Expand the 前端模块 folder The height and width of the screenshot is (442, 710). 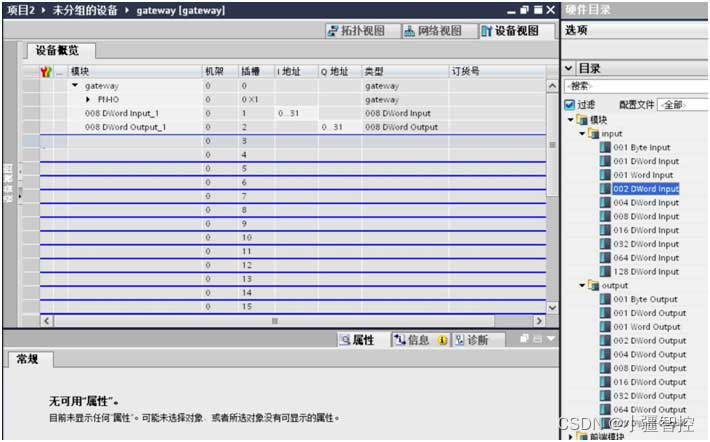[x=571, y=437]
